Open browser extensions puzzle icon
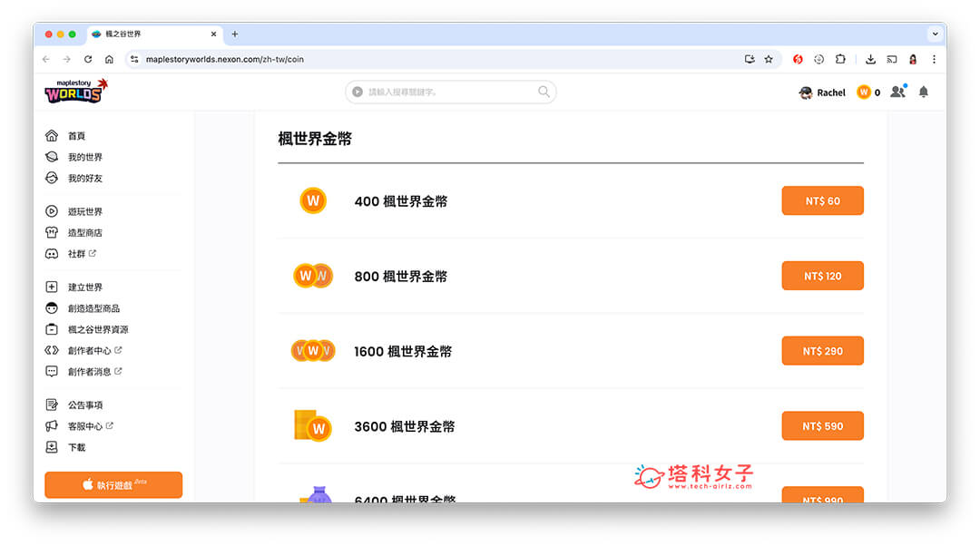This screenshot has width=980, height=546. pyautogui.click(x=840, y=59)
